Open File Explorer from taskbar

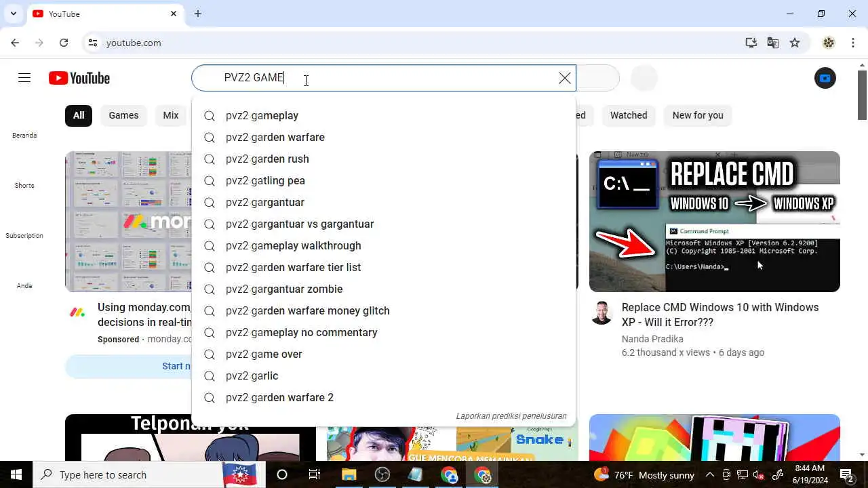348,474
